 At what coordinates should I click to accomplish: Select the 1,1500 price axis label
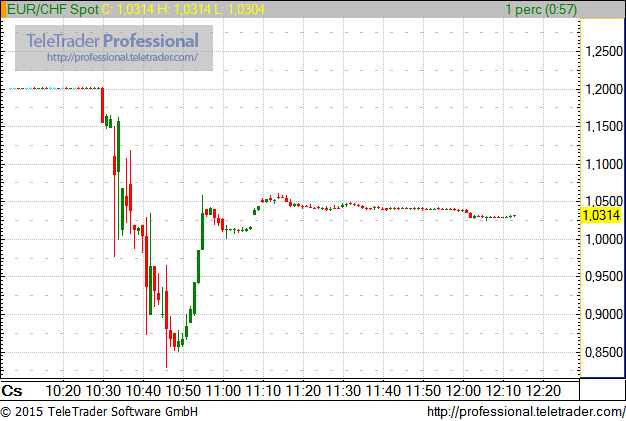tap(604, 126)
